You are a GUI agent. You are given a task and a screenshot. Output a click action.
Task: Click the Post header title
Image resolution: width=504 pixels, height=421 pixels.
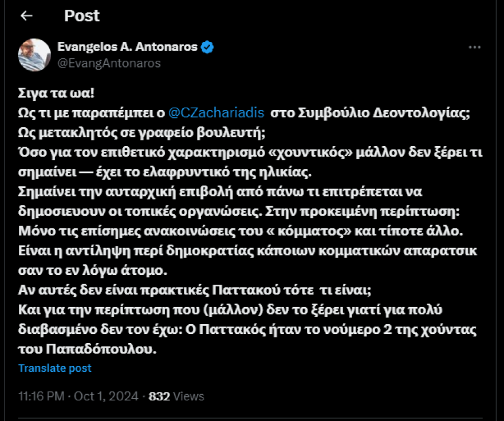(x=81, y=16)
